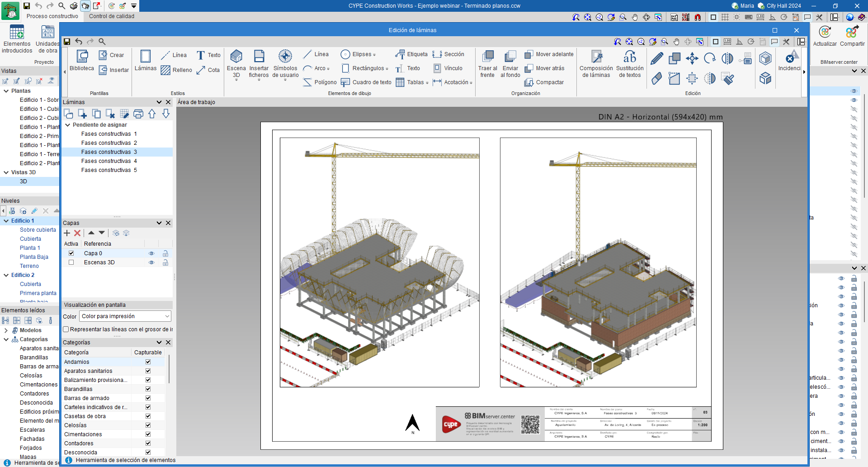Click the Crear template button
Image resolution: width=868 pixels, height=467 pixels.
[x=111, y=55]
